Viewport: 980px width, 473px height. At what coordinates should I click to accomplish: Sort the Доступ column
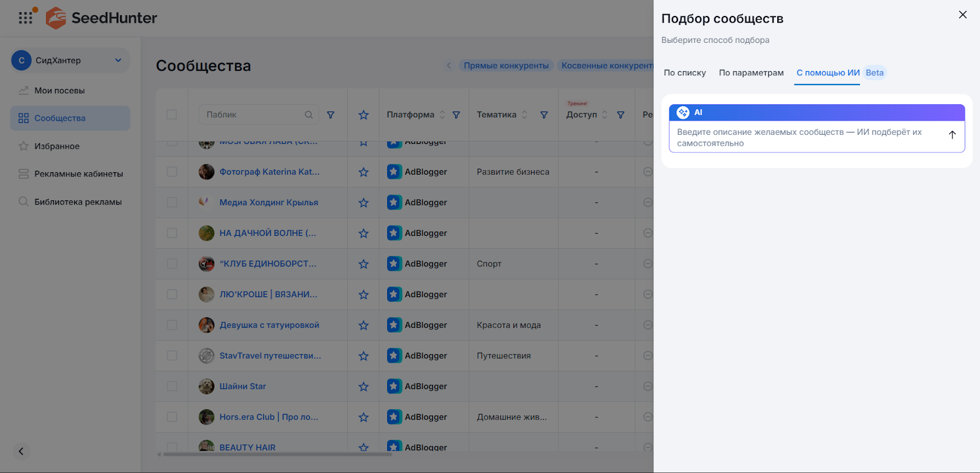click(605, 115)
